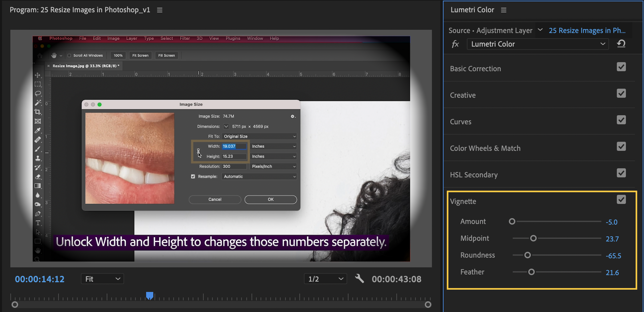Viewport: 644px width, 312px height.
Task: Open the Lumetri Color panel menu
Action: (x=503, y=10)
